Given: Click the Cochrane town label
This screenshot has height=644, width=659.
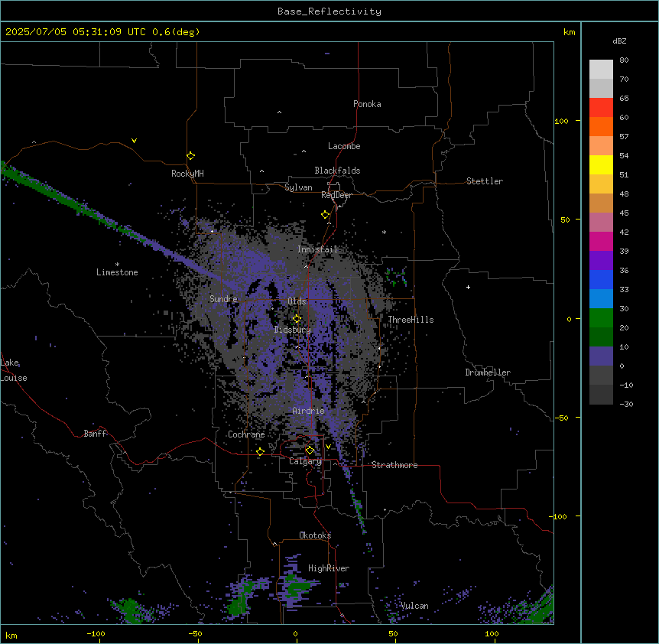Looking at the screenshot, I should click(246, 434).
